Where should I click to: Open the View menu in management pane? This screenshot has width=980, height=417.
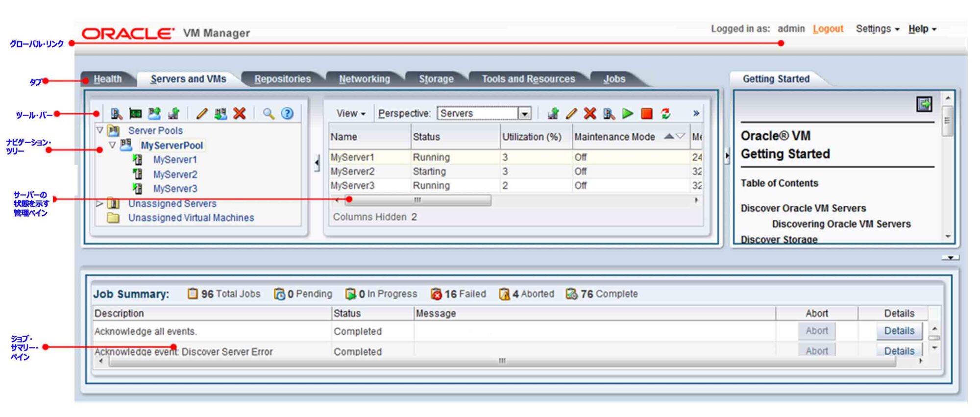click(x=350, y=114)
